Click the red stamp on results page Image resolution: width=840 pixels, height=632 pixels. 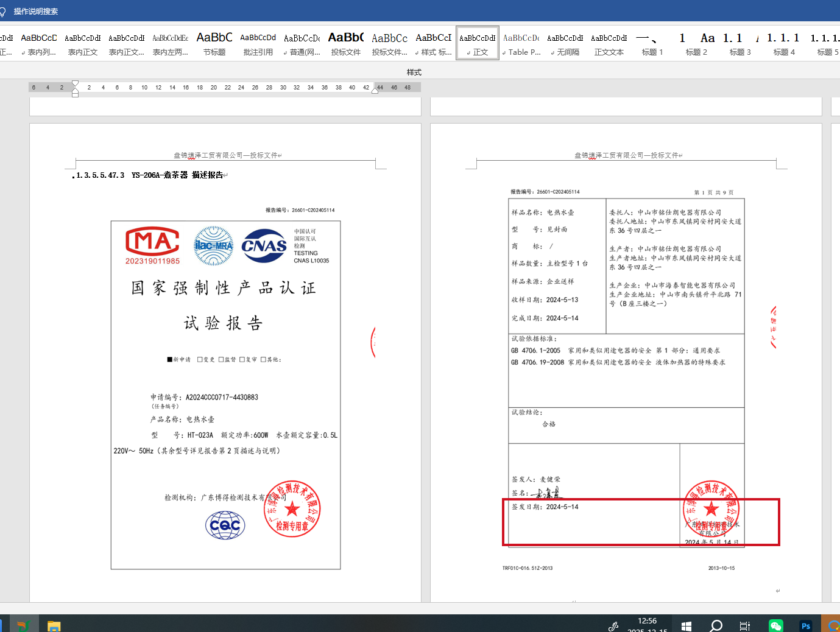[711, 508]
